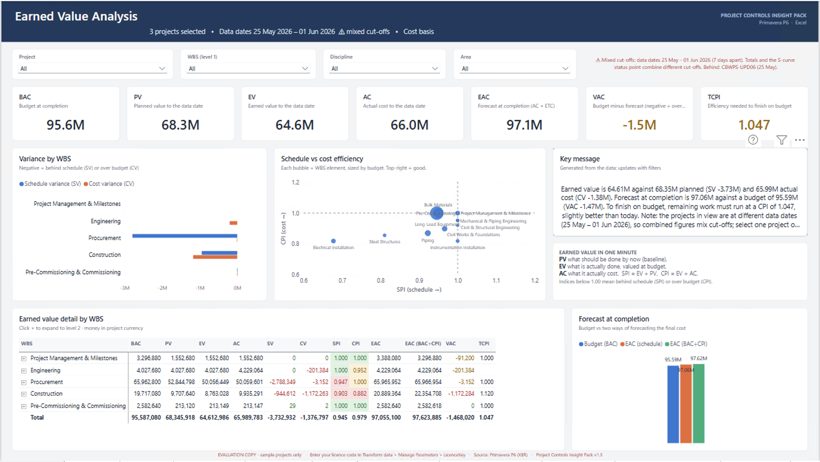The width and height of the screenshot is (820, 462).
Task: Select the AC card showing 66.0M
Action: click(409, 114)
